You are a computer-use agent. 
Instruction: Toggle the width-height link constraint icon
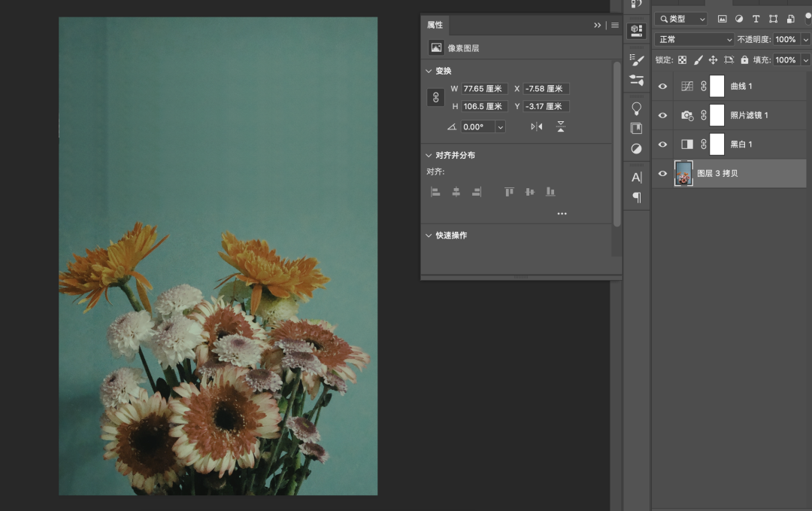click(x=435, y=98)
